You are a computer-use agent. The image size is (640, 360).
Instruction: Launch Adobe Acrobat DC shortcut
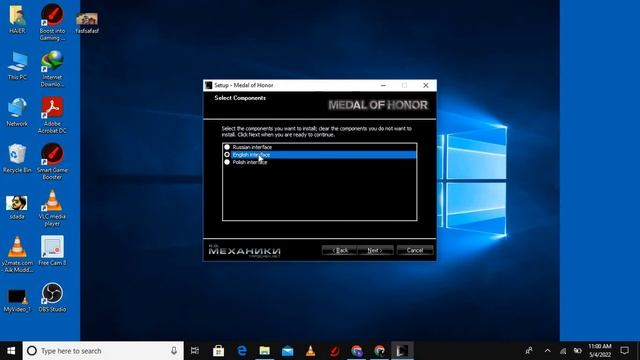52,115
